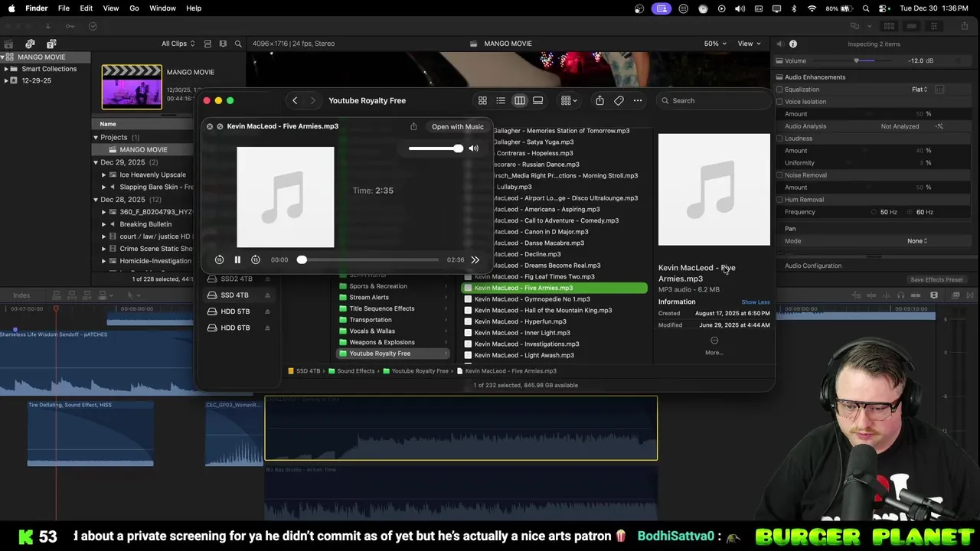Open the Finder more actions ellipsis menu
The width and height of the screenshot is (980, 551).
[x=637, y=100]
